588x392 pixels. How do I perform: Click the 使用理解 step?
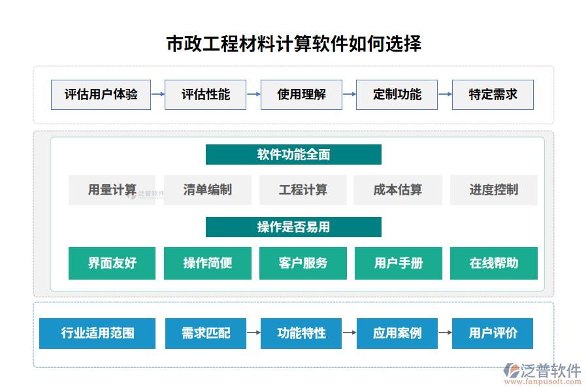(302, 95)
